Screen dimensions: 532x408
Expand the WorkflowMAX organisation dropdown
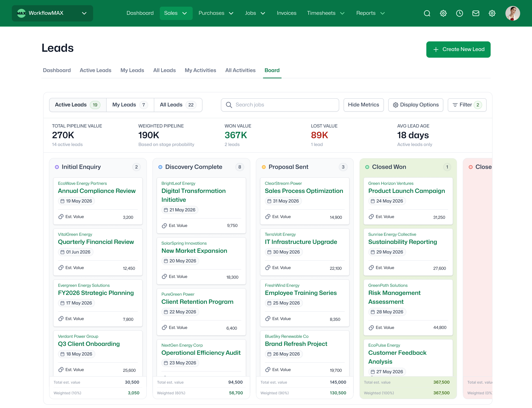84,13
